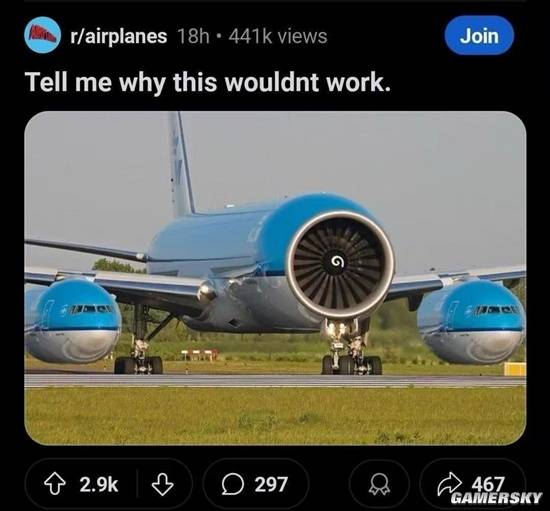This screenshot has width=550, height=511.
Task: Open the r/airplanes subreddit avatar
Action: [x=42, y=35]
